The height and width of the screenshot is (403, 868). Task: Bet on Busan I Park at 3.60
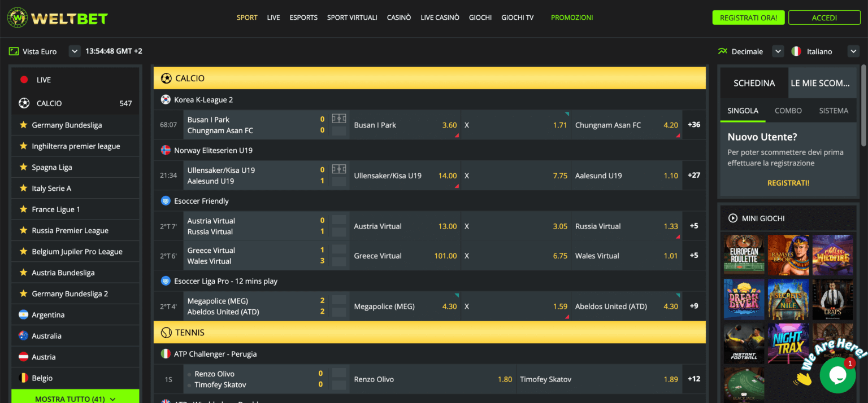405,125
